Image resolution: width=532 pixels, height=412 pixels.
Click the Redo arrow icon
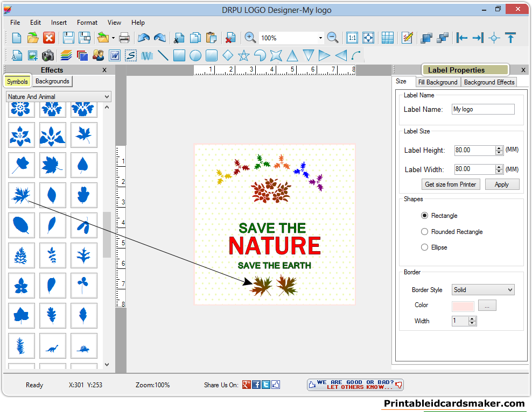pos(160,38)
